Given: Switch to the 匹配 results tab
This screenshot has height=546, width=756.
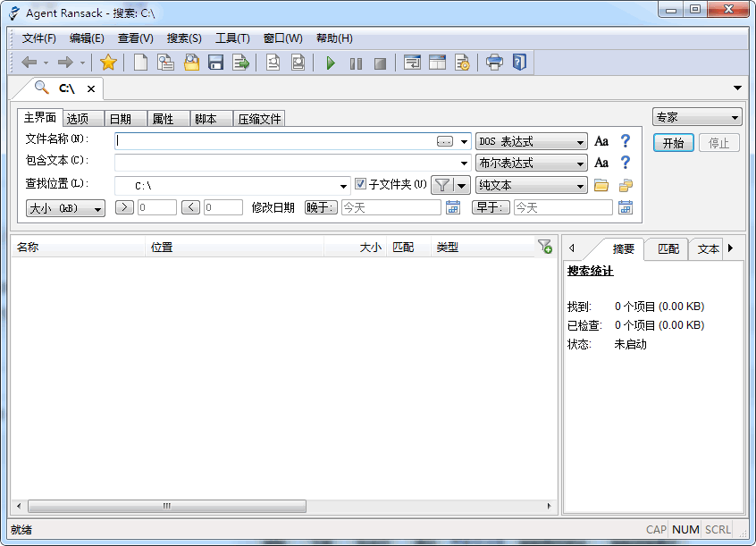Looking at the screenshot, I should (668, 249).
